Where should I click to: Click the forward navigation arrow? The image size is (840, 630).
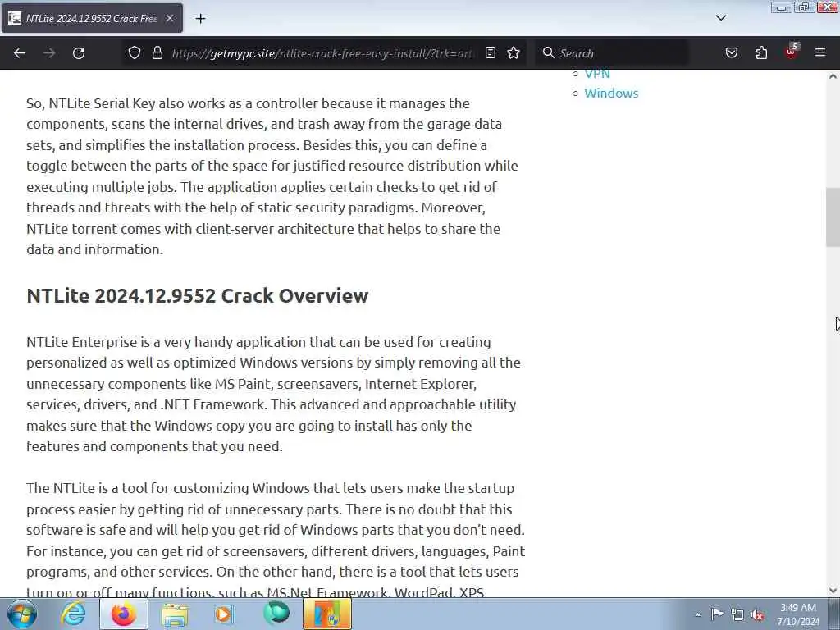pyautogui.click(x=49, y=53)
